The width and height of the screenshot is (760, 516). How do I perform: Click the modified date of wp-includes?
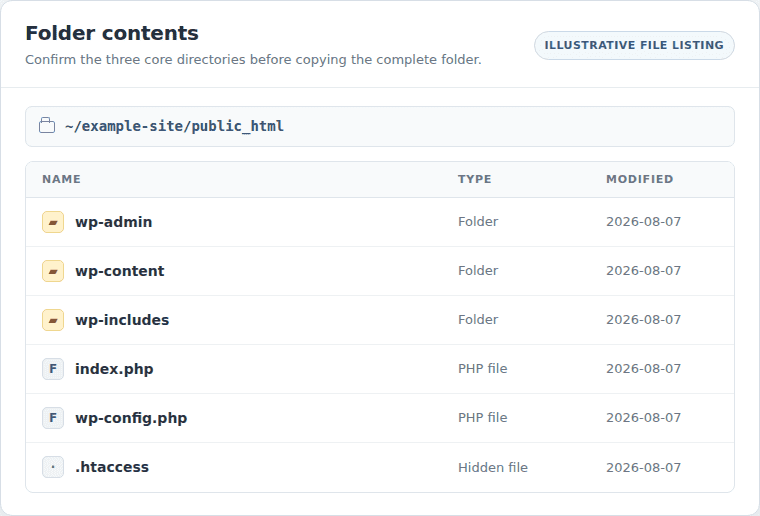pos(644,320)
